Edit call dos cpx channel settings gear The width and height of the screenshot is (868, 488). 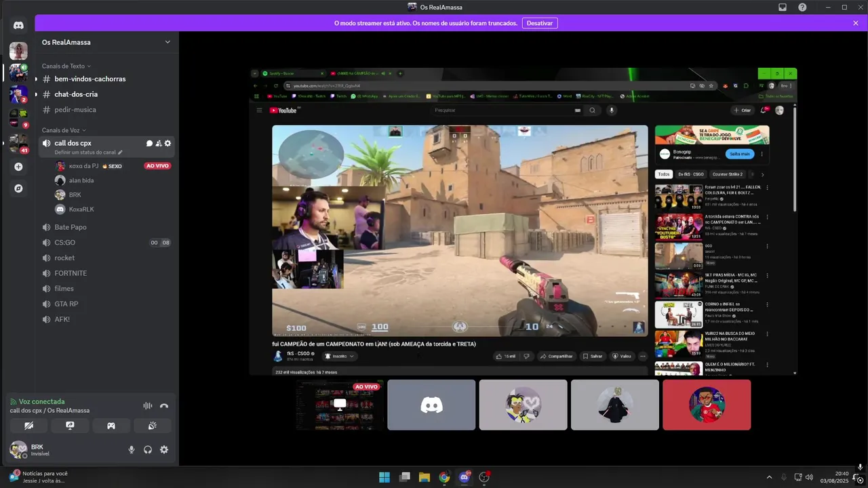coord(167,143)
